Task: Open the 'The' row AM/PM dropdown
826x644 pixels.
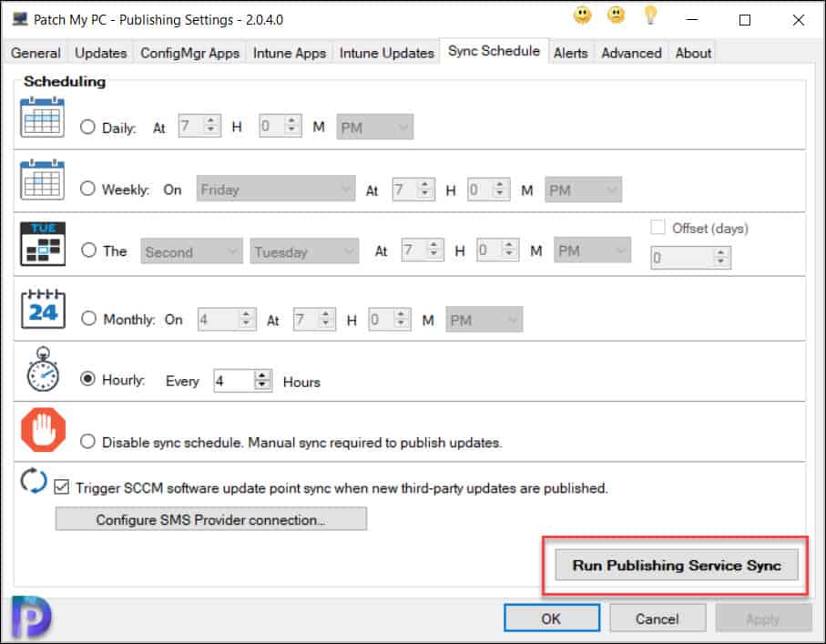Action: click(592, 250)
